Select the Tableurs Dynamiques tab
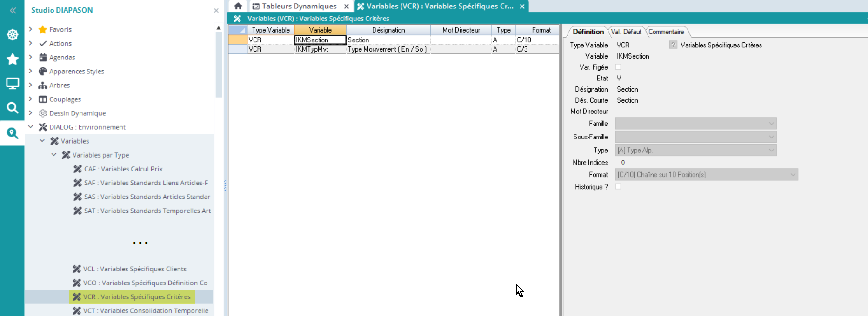Viewport: 868px width, 316px height. [299, 6]
